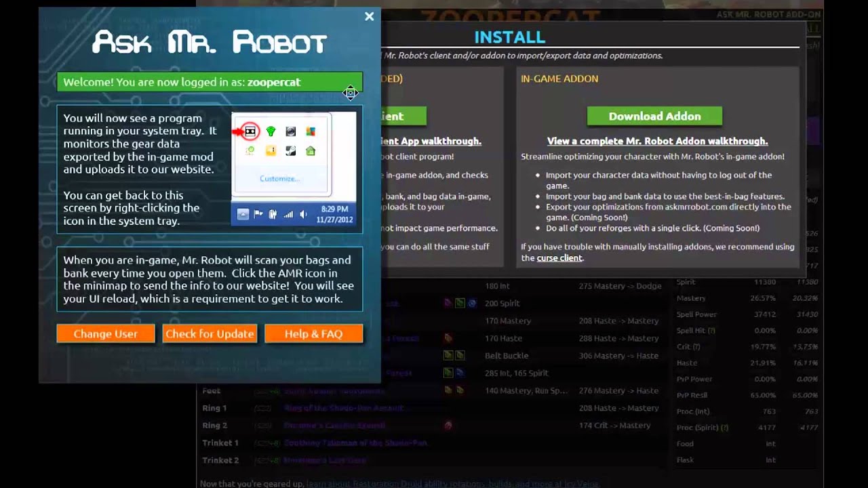Click the Feet slot label

point(212,390)
